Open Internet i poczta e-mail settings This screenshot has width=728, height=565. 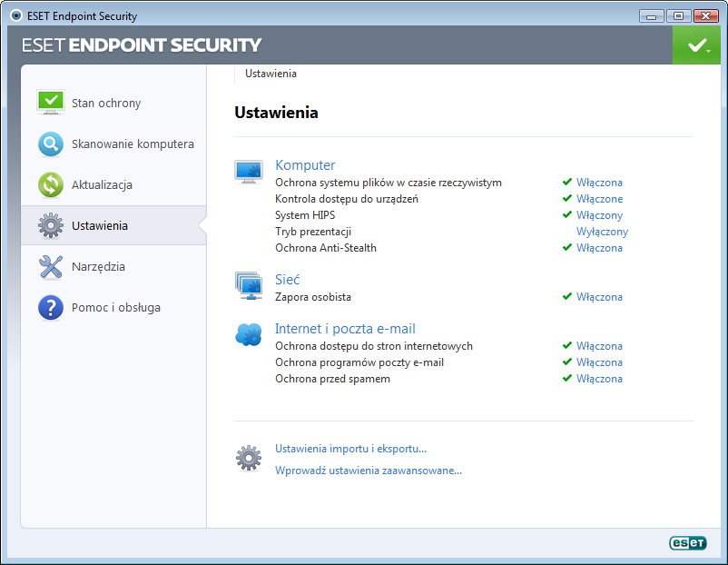pyautogui.click(x=345, y=329)
